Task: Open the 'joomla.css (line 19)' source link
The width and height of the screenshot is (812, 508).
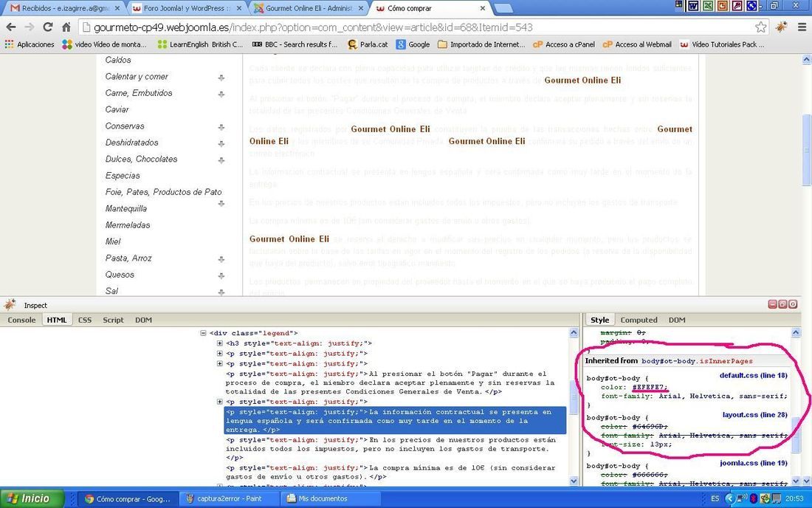Action: point(754,463)
